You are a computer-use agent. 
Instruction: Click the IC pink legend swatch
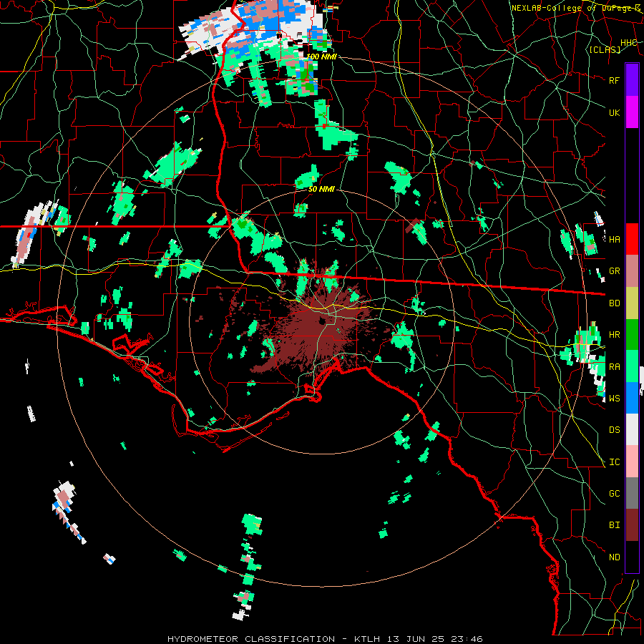tap(632, 462)
